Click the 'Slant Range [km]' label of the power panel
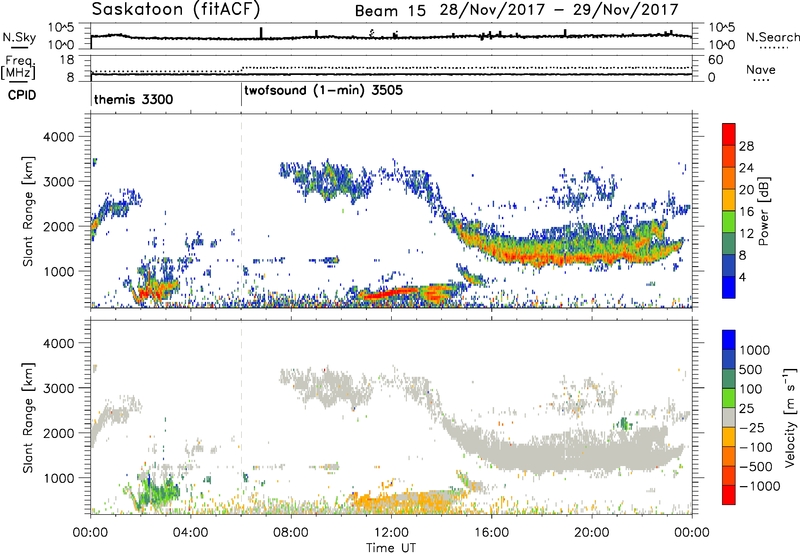This screenshot has height=554, width=800. 28,211
